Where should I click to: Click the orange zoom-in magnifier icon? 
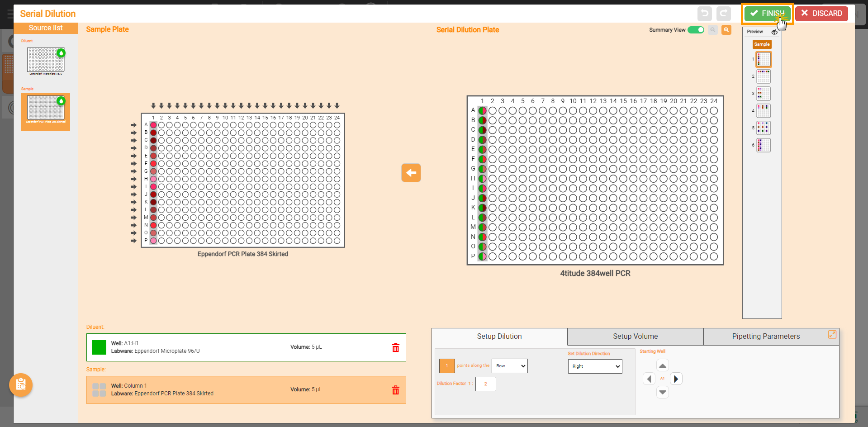(x=726, y=30)
